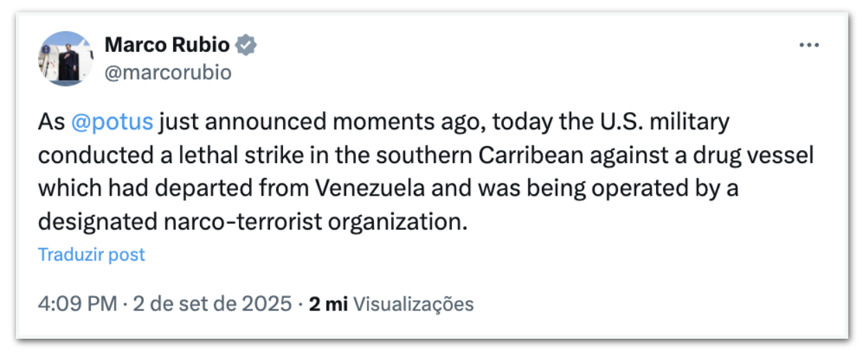Follow the @potus mention link
The image size is (868, 354).
point(111,122)
